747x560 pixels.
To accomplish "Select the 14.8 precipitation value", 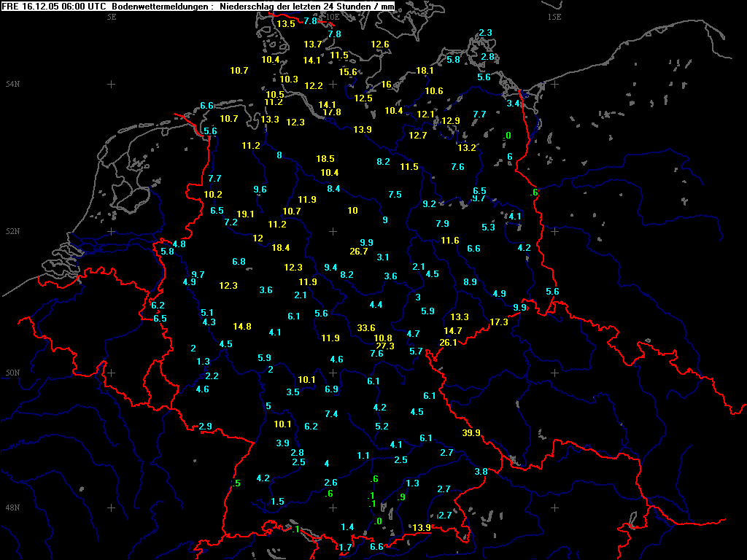I will coord(242,326).
